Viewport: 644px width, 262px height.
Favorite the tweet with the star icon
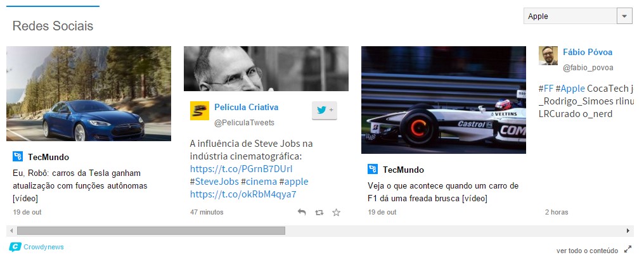337,212
